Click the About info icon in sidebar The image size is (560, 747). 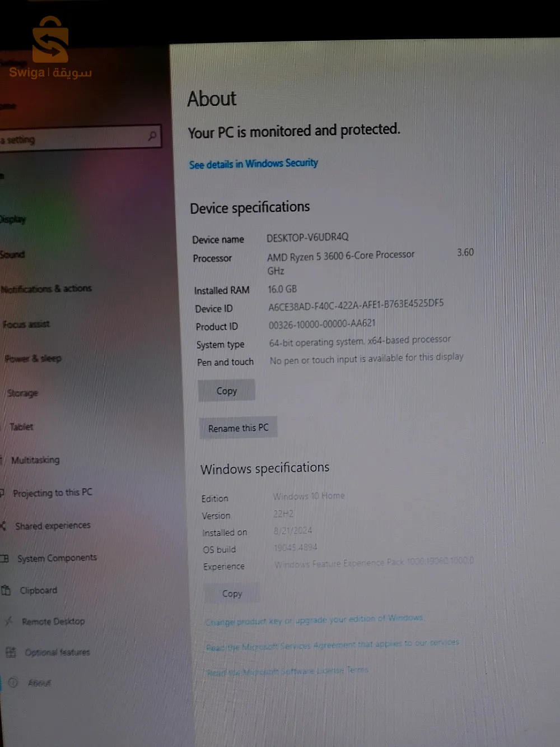pyautogui.click(x=13, y=683)
